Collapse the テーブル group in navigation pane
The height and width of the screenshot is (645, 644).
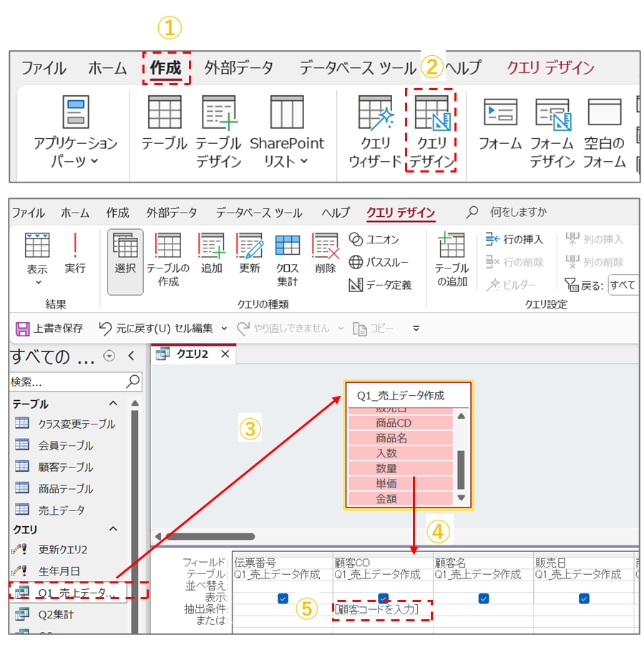pos(112,404)
